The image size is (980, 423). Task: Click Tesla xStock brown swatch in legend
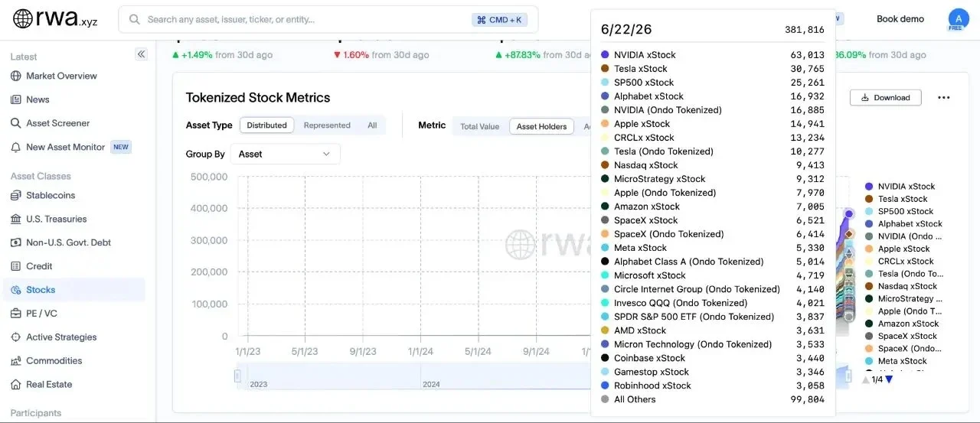pyautogui.click(x=869, y=199)
